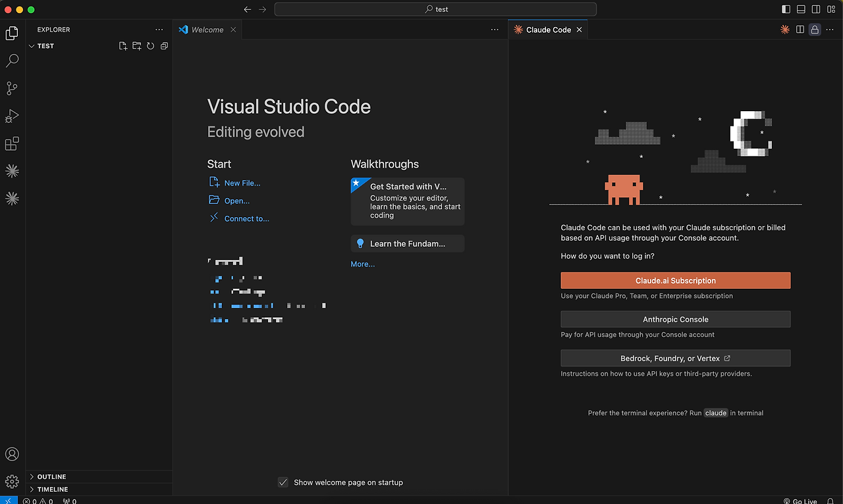The width and height of the screenshot is (843, 504).
Task: Open the Source Control view
Action: (x=12, y=88)
